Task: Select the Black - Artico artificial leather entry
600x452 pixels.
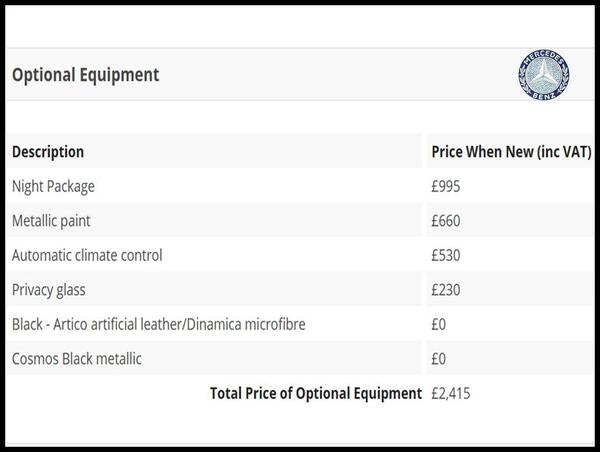Action: (158, 324)
